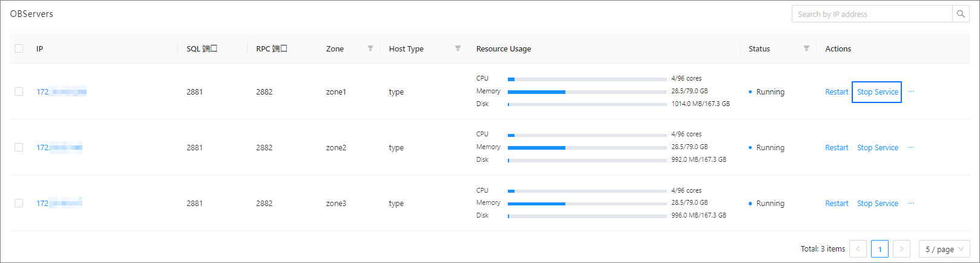
Task: Click the search magnifier icon
Action: (x=961, y=14)
